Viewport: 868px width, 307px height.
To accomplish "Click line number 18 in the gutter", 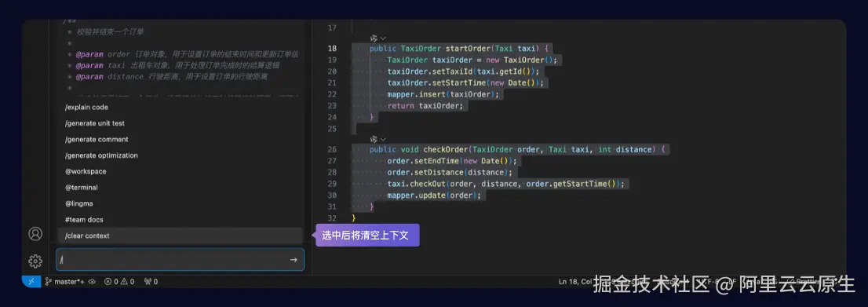I will [332, 48].
